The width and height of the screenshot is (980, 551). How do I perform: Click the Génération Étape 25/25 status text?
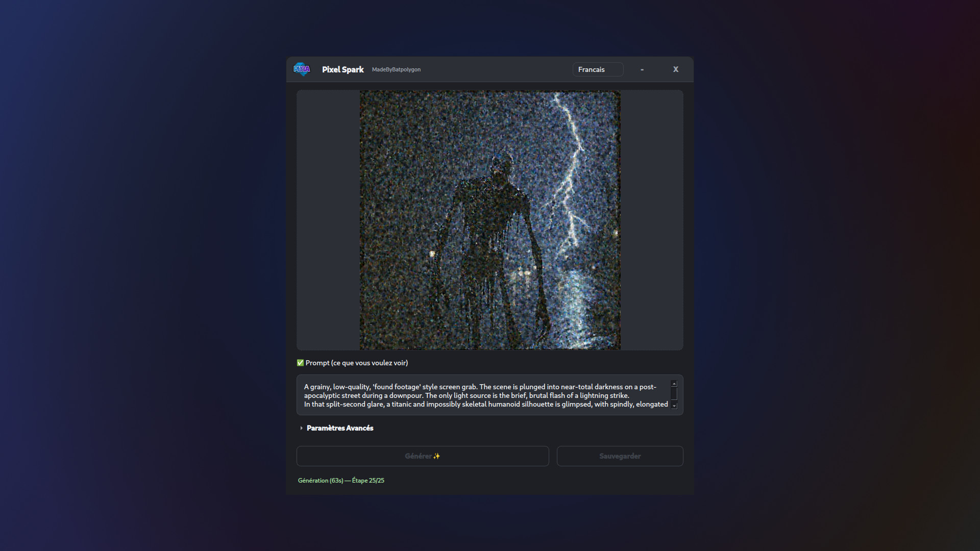(x=341, y=481)
